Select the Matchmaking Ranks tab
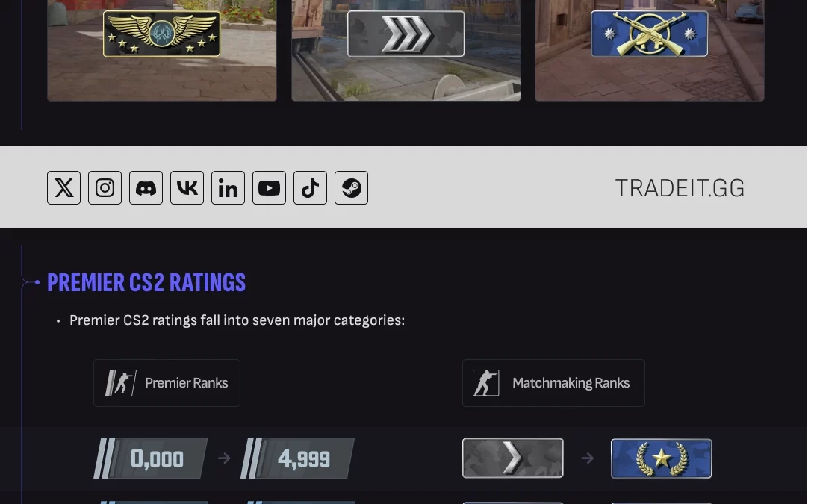814x504 pixels. click(553, 383)
